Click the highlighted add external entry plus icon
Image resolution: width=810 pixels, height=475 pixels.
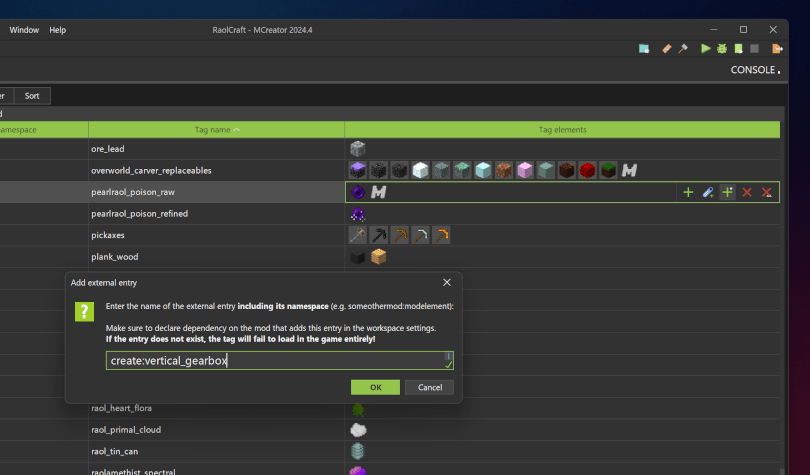(727, 192)
